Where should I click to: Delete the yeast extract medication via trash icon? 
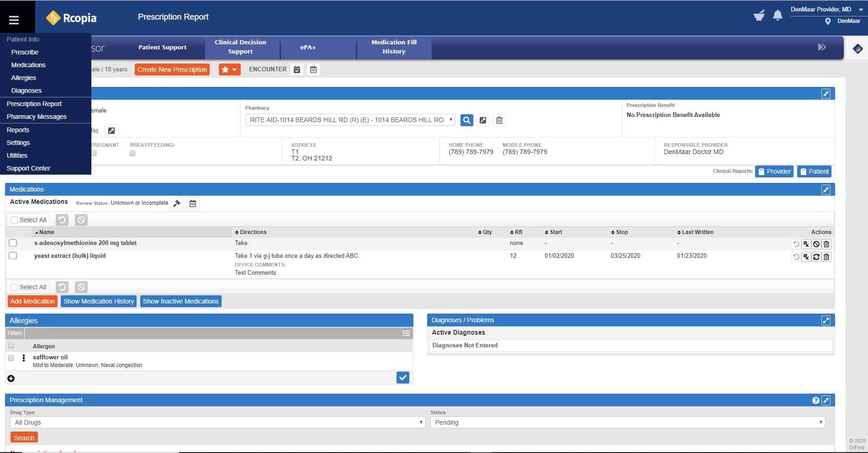pos(826,256)
